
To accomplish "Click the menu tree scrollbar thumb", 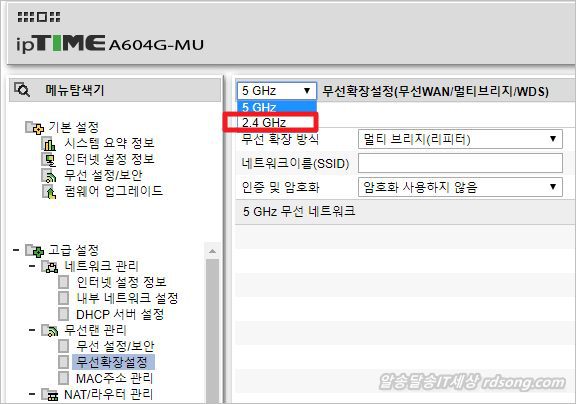I will 212,331.
